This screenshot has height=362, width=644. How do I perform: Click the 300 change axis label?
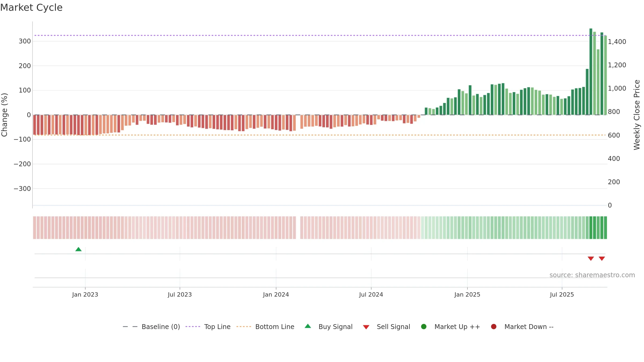(25, 41)
